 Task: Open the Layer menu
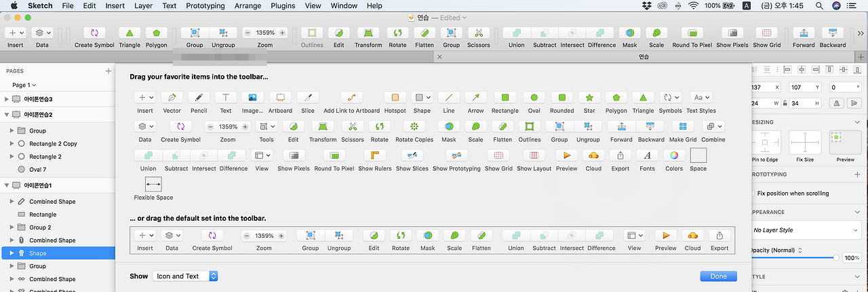(143, 5)
